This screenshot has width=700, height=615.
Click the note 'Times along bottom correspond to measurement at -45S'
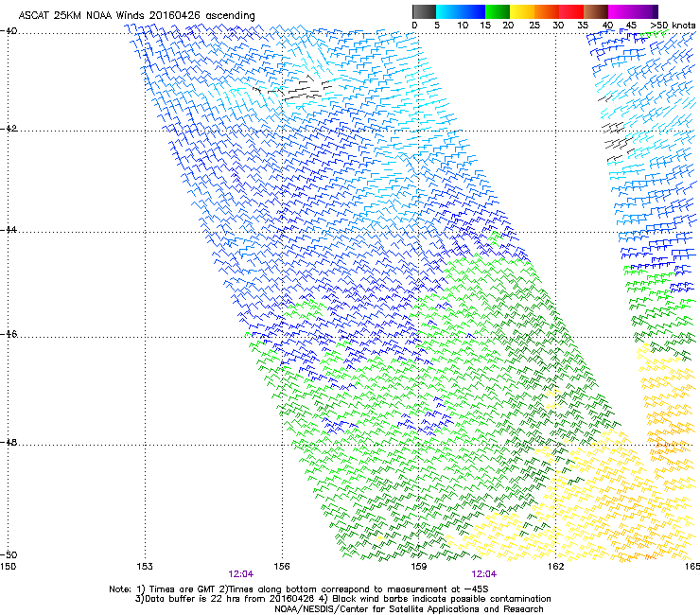[x=359, y=589]
